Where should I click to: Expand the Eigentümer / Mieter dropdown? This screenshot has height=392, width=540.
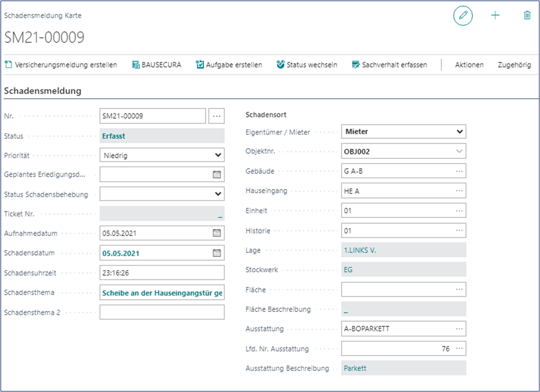[459, 131]
